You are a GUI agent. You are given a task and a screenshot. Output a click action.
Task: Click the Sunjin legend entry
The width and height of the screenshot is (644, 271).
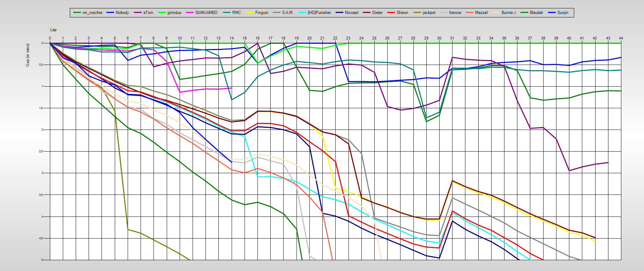[x=563, y=13]
